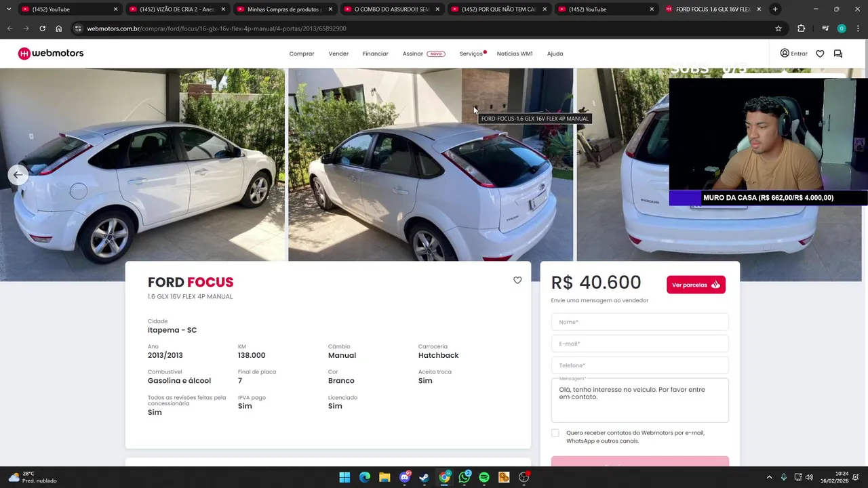Image resolution: width=868 pixels, height=488 pixels.
Task: Check the receive Webmotors contacts checkbox
Action: point(555,432)
